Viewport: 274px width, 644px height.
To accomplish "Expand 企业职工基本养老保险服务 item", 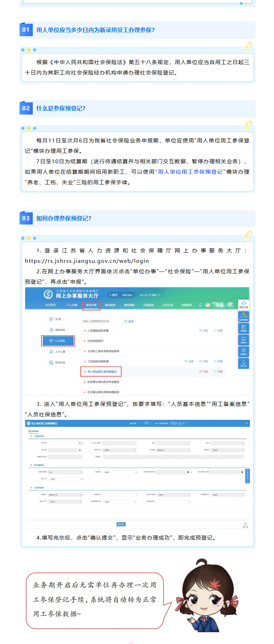I will pyautogui.click(x=103, y=351).
